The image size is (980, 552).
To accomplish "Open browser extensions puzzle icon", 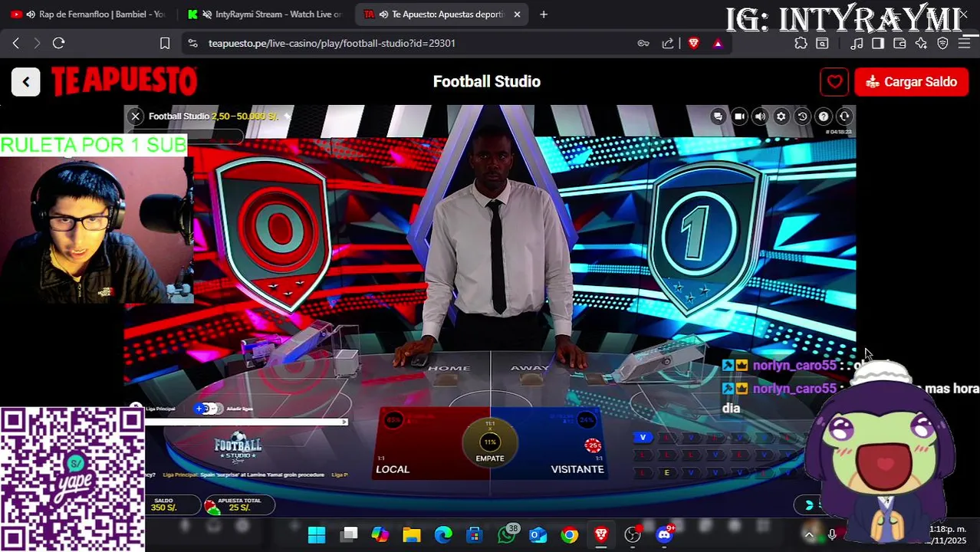I will tap(801, 43).
